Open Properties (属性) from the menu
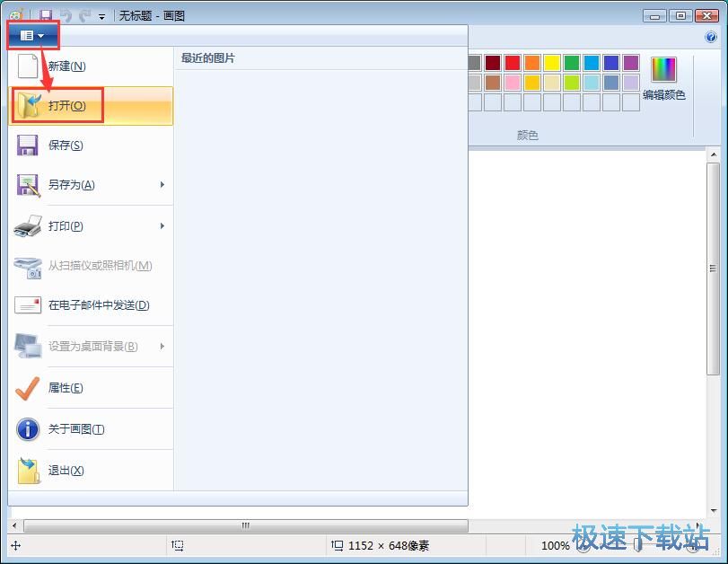The height and width of the screenshot is (564, 728). coord(91,387)
